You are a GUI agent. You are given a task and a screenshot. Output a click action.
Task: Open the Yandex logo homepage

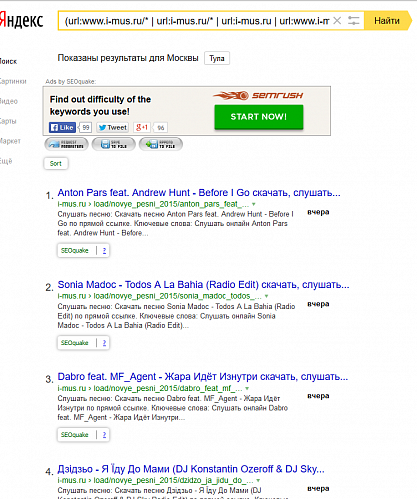click(21, 21)
